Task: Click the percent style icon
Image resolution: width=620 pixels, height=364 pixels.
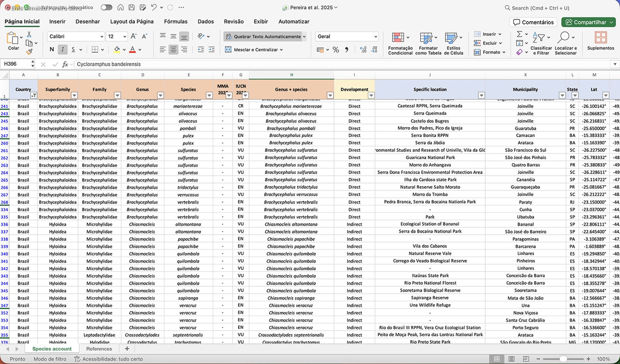Action: pyautogui.click(x=335, y=50)
